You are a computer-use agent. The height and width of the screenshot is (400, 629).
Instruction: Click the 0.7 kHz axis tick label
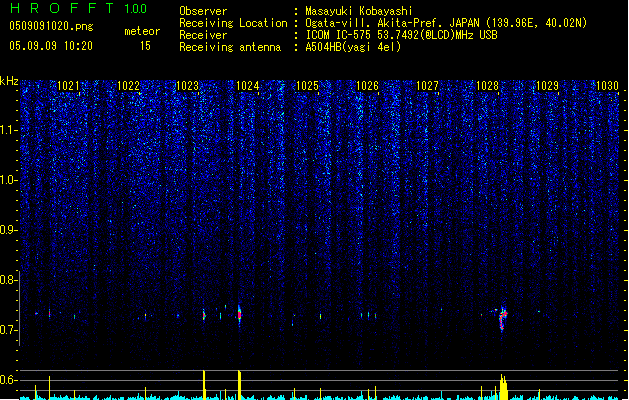tap(8, 330)
